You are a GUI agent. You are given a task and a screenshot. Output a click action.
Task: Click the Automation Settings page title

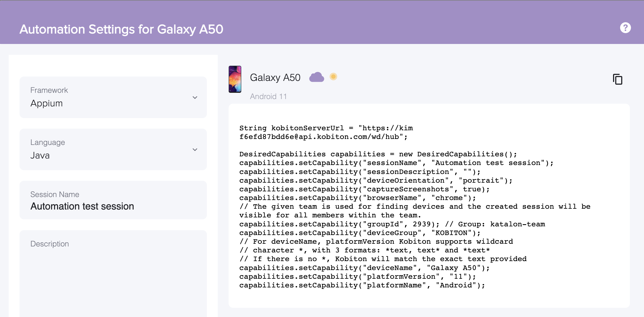(121, 29)
